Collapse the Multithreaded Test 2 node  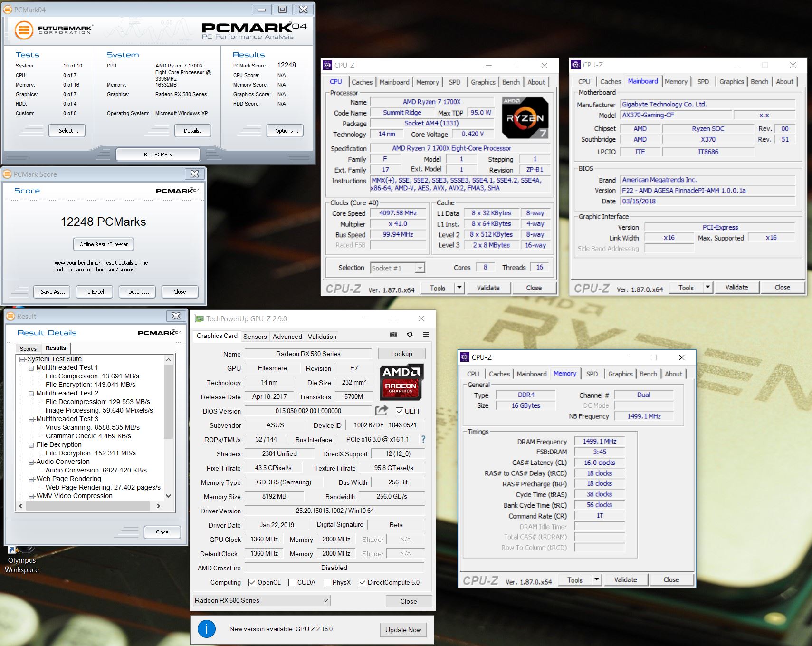[x=31, y=394]
